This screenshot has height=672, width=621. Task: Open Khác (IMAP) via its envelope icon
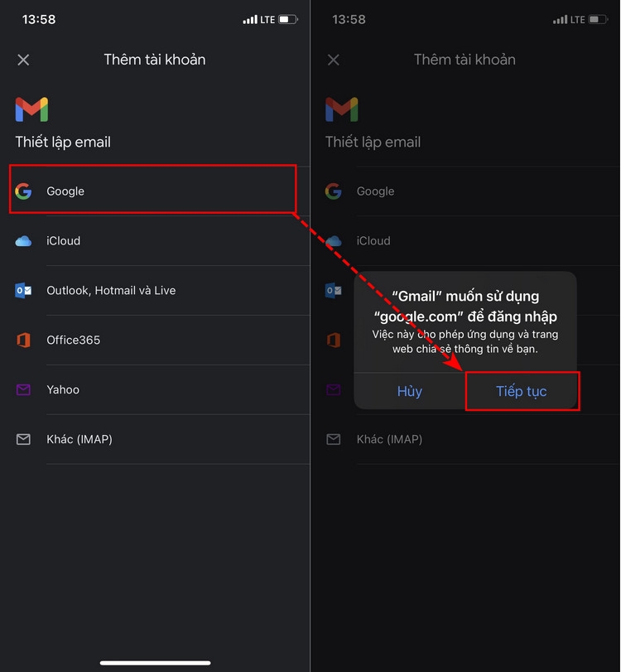click(23, 439)
